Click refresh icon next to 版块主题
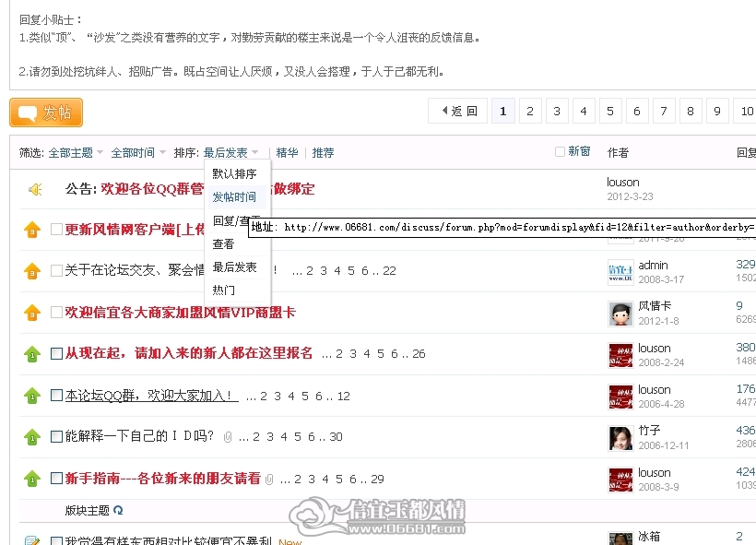Viewport: 756px width, 545px height. click(118, 510)
